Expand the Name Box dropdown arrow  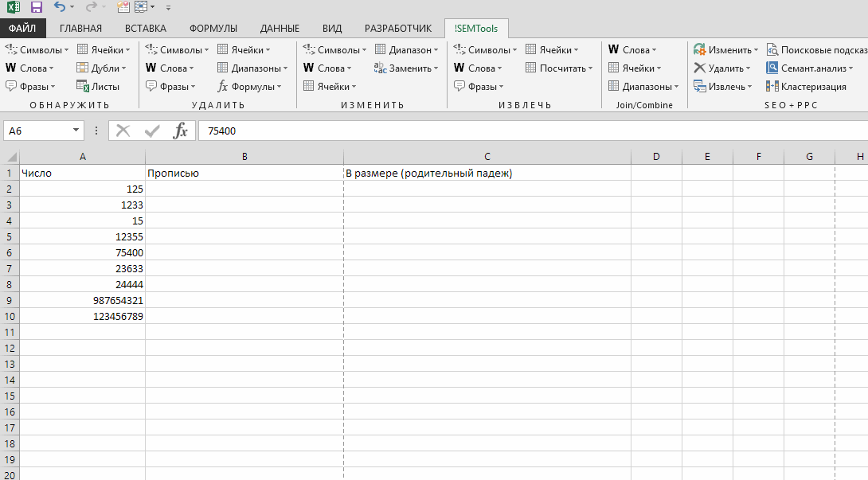(x=76, y=131)
